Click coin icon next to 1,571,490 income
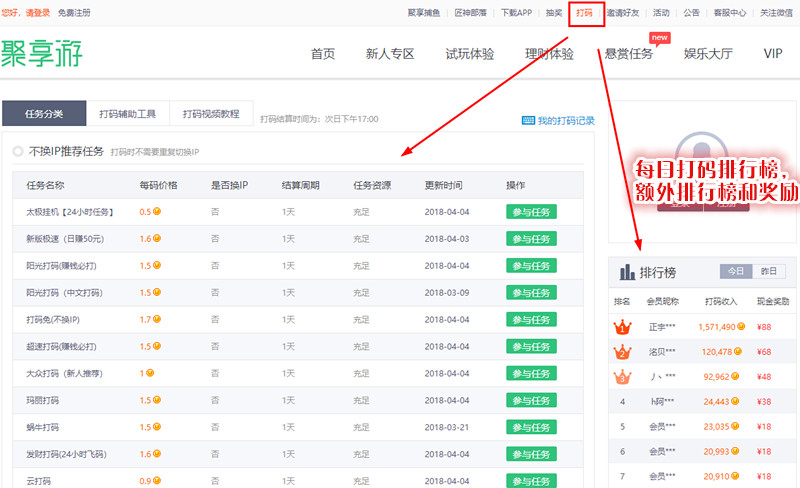 [x=741, y=327]
